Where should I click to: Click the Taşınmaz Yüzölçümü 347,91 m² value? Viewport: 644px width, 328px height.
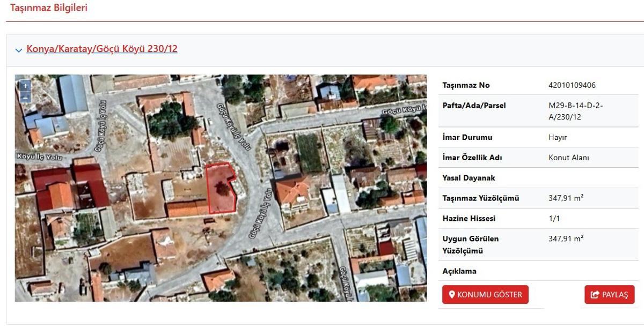coord(566,198)
